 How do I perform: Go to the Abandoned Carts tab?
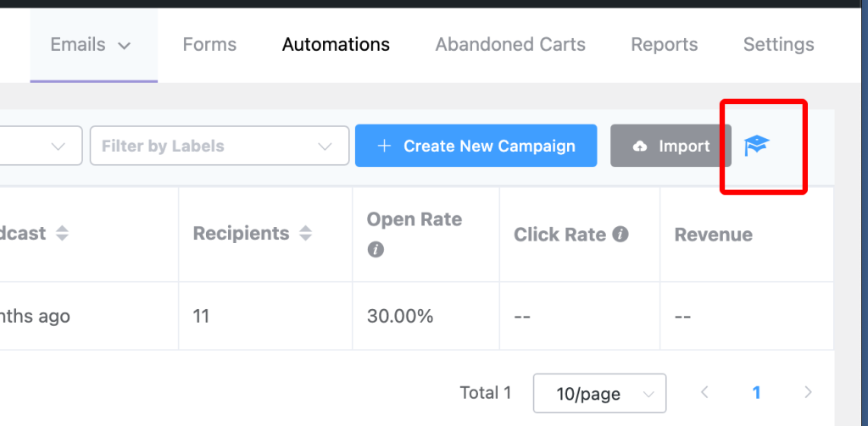click(x=510, y=45)
